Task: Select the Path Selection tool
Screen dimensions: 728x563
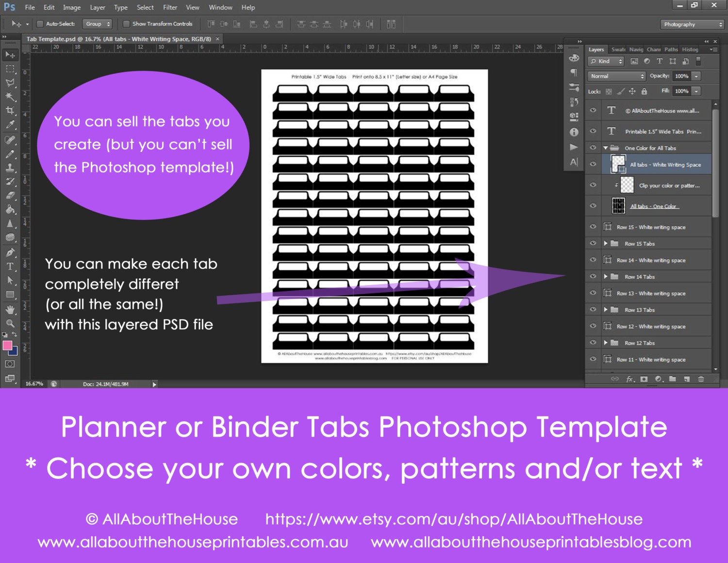Action: [x=10, y=280]
